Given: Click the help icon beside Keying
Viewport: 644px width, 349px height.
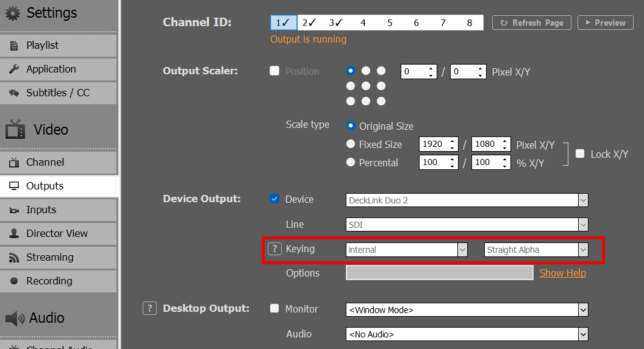Looking at the screenshot, I should click(x=275, y=249).
